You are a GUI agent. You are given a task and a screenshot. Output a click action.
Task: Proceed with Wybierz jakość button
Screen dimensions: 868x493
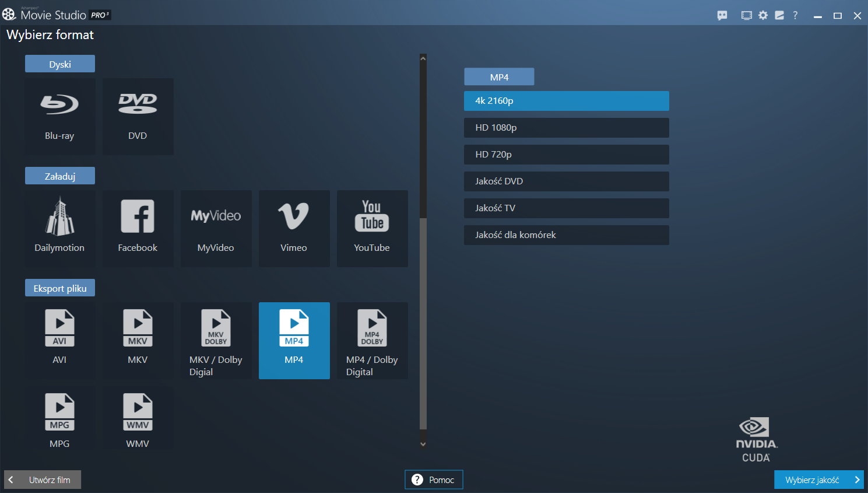pos(819,480)
